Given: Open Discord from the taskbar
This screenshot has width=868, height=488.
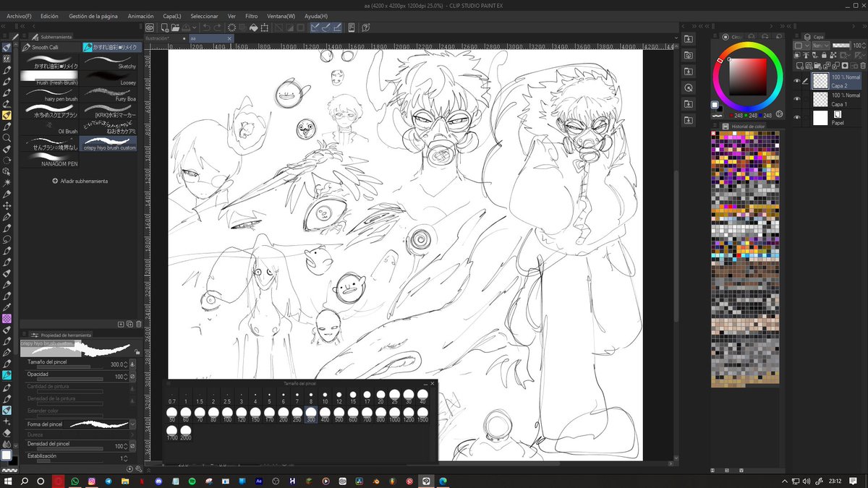Looking at the screenshot, I should click(158, 481).
